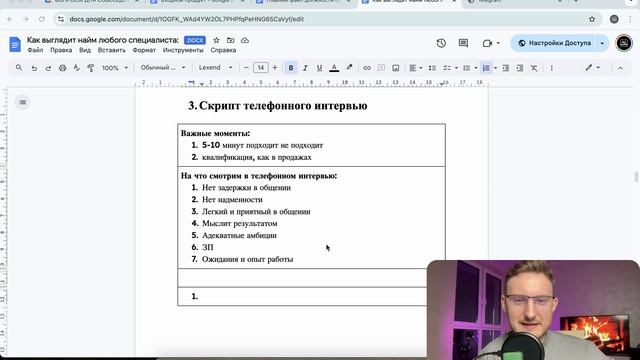Image resolution: width=640 pixels, height=360 pixels.
Task: Bookmark this page in address bar
Action: point(592,19)
